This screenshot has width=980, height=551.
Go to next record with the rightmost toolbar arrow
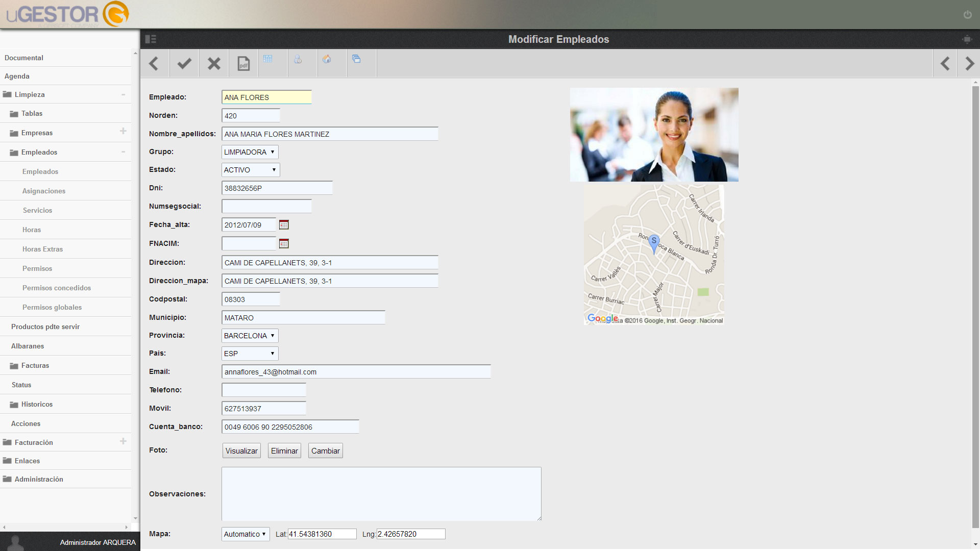(x=970, y=63)
